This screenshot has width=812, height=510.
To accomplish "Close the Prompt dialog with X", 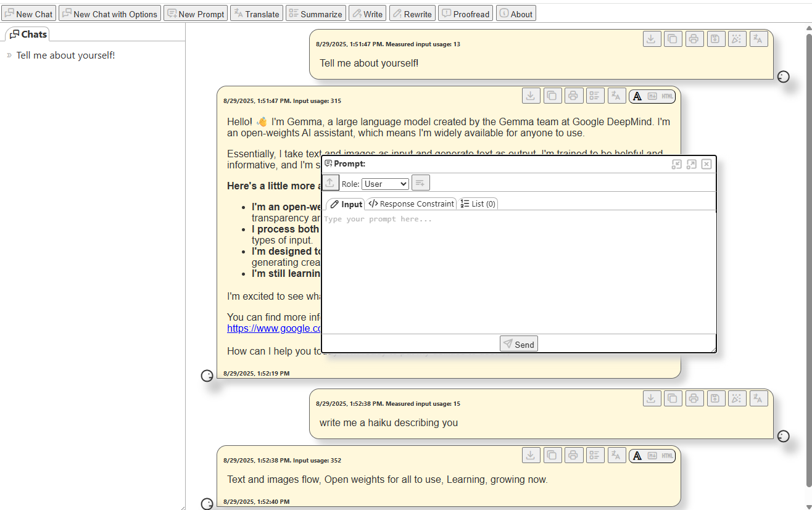I will pos(706,164).
